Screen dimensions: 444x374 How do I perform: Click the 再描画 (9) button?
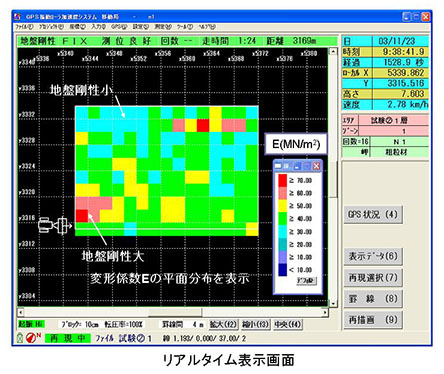tap(373, 320)
